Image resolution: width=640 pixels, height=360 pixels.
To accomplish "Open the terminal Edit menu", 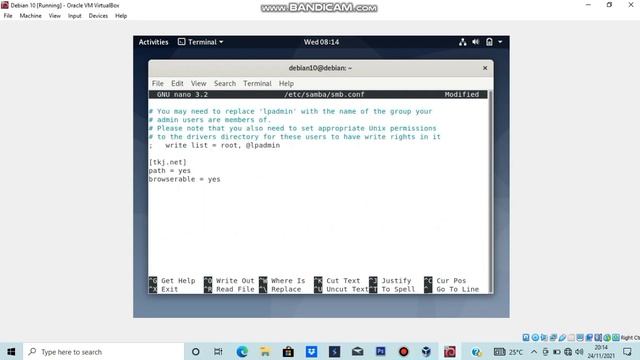I will pos(177,83).
